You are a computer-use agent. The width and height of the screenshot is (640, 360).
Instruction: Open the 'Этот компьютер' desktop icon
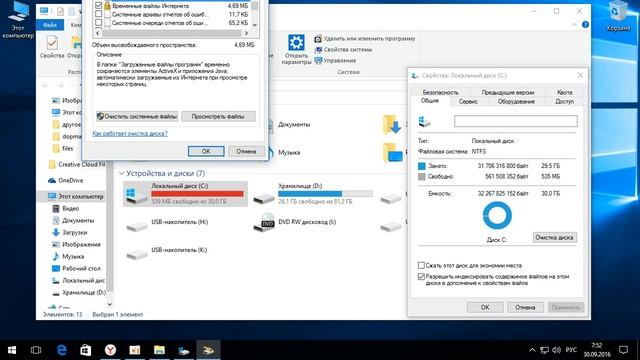tap(18, 20)
